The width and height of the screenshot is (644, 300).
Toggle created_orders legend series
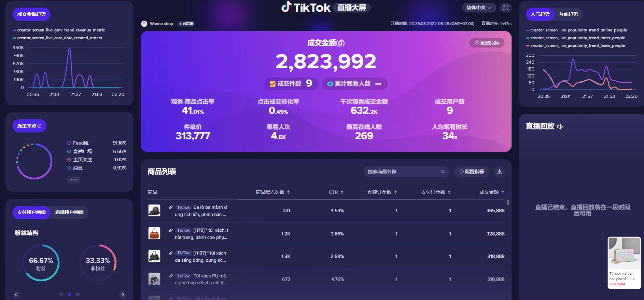pos(57,38)
